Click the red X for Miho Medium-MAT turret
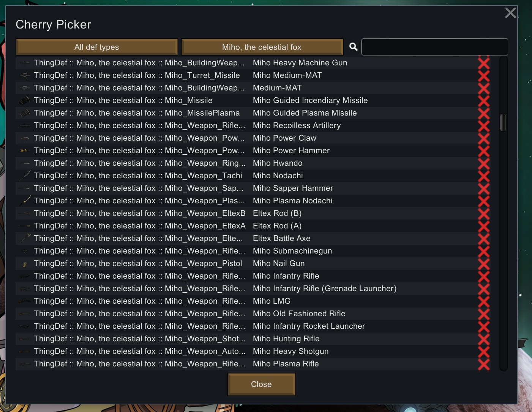Image resolution: width=532 pixels, height=412 pixels. point(483,75)
